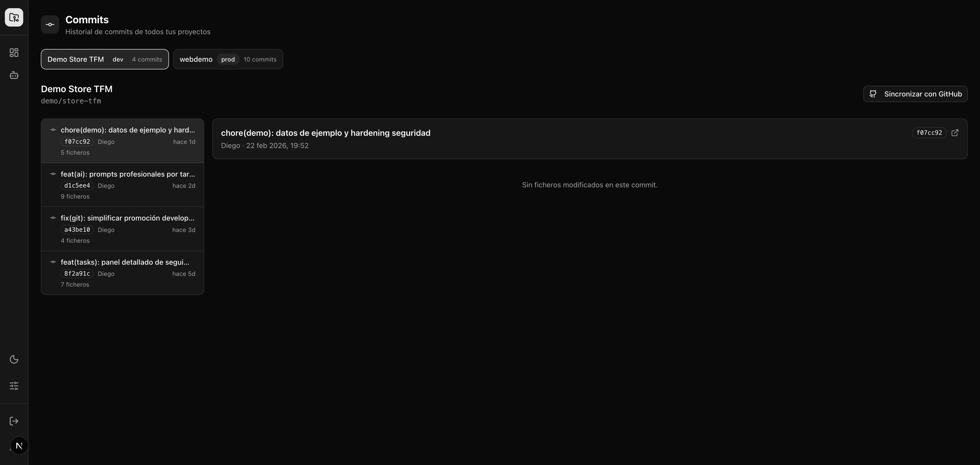
Task: Click the logout icon in sidebar
Action: (x=14, y=421)
